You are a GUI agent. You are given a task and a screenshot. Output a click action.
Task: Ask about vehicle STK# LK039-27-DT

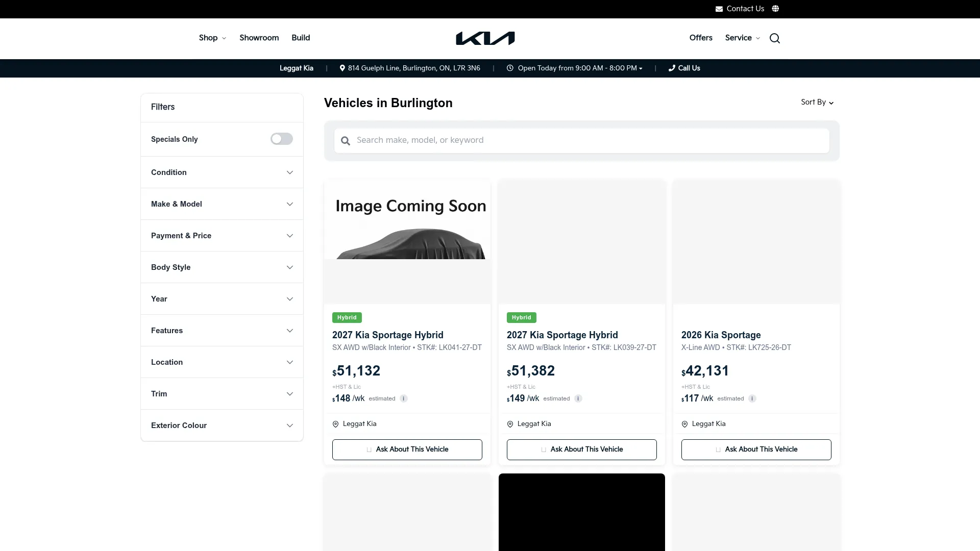(x=581, y=449)
